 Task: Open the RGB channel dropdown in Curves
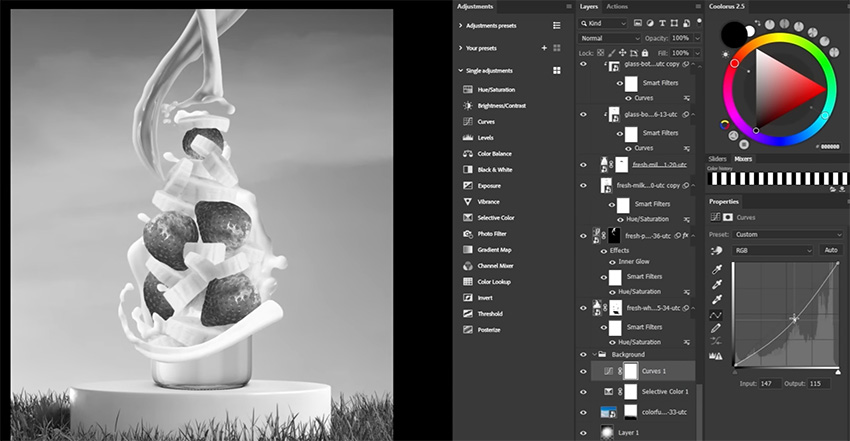pos(773,250)
